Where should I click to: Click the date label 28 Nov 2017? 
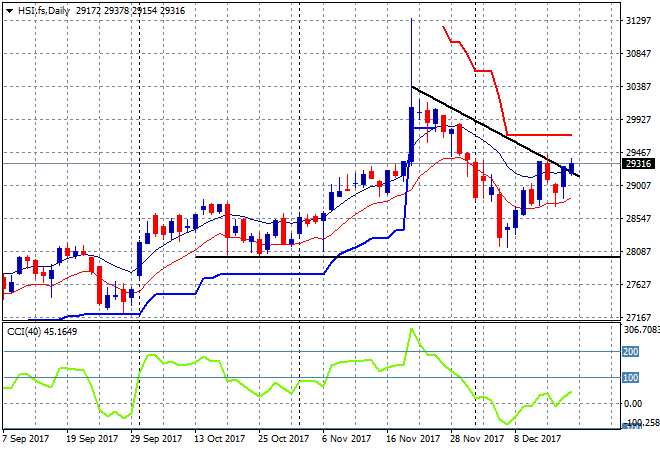click(476, 439)
